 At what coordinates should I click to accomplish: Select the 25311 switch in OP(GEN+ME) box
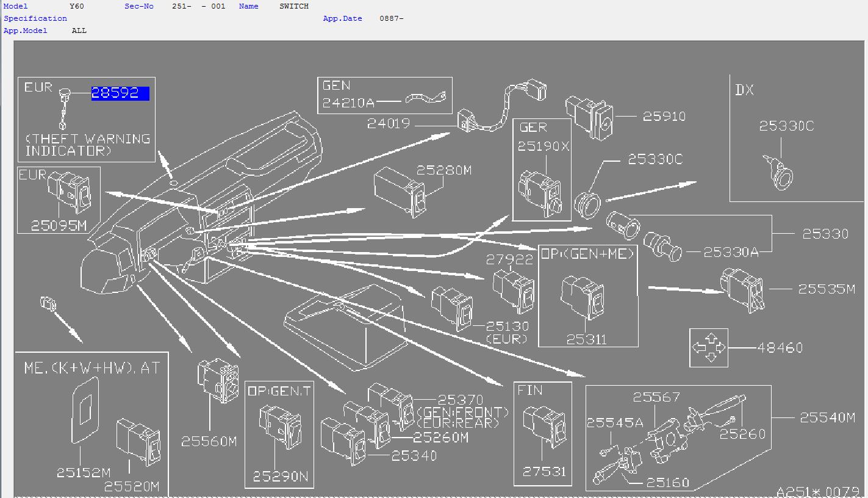pos(584,297)
